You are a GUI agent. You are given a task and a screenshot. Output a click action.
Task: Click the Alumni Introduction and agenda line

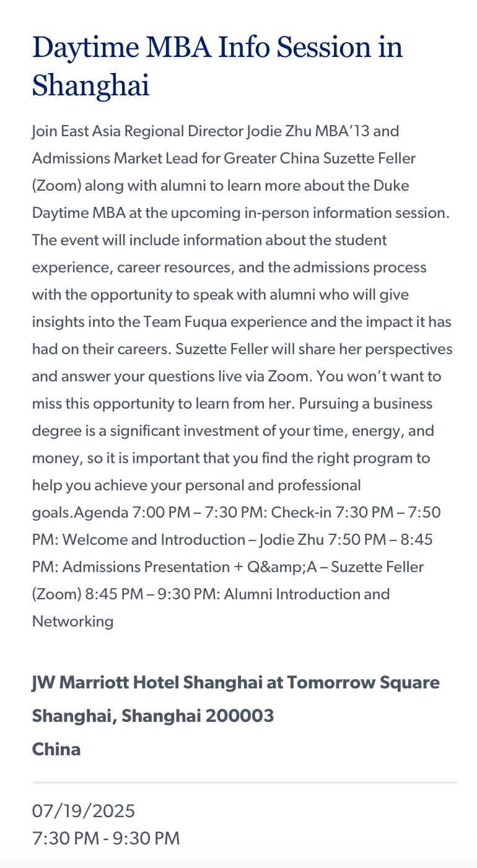click(307, 594)
